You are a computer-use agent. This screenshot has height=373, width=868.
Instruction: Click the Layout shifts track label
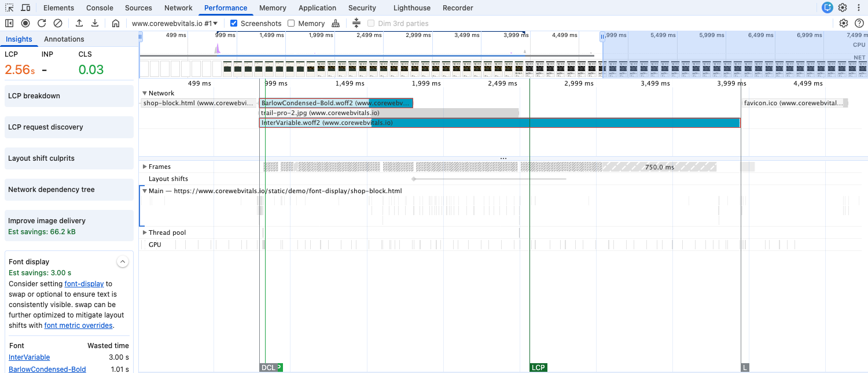coord(168,179)
